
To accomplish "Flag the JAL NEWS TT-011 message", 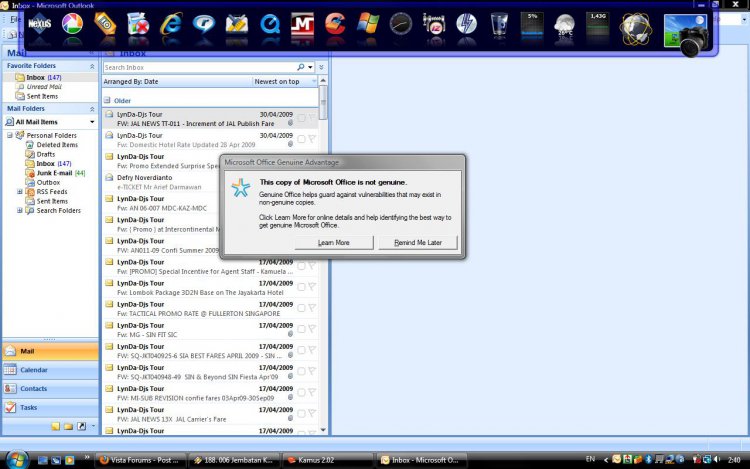I will pos(312,118).
